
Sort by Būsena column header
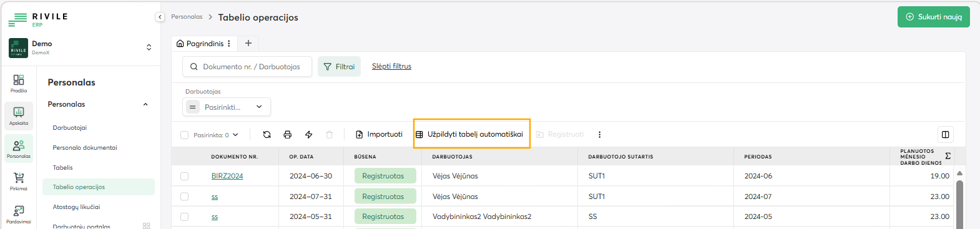click(x=365, y=157)
